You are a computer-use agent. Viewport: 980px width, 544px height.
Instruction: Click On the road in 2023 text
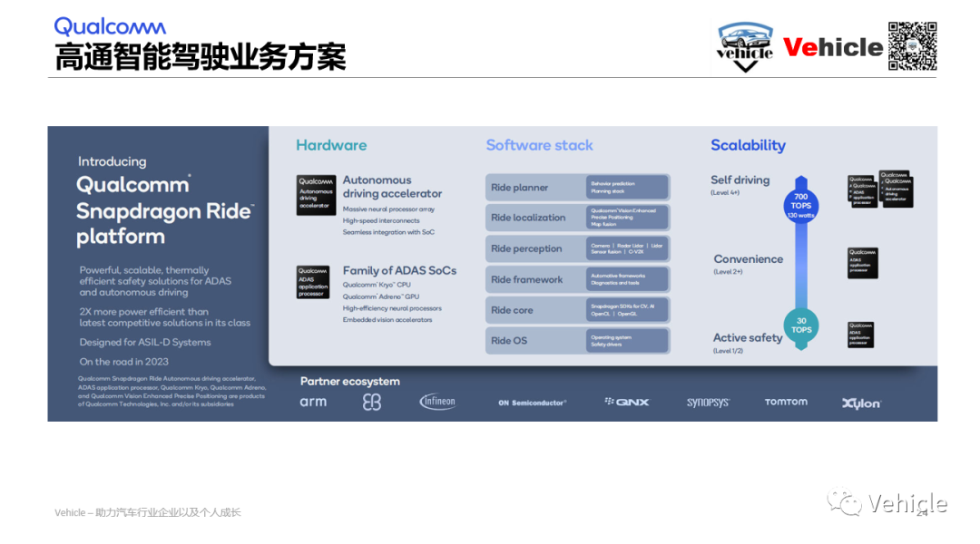123,362
